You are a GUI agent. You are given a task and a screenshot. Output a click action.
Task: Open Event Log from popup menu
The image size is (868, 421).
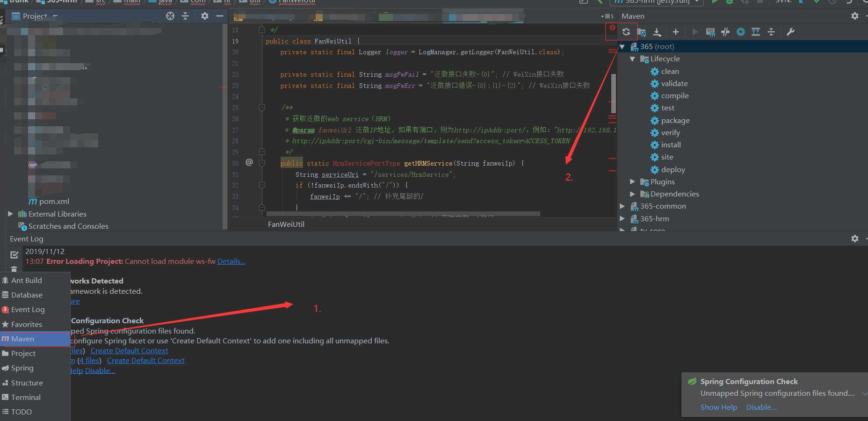[35, 309]
